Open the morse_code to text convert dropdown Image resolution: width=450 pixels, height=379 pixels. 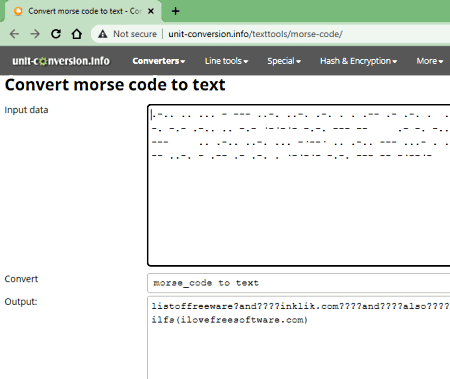pyautogui.click(x=299, y=283)
